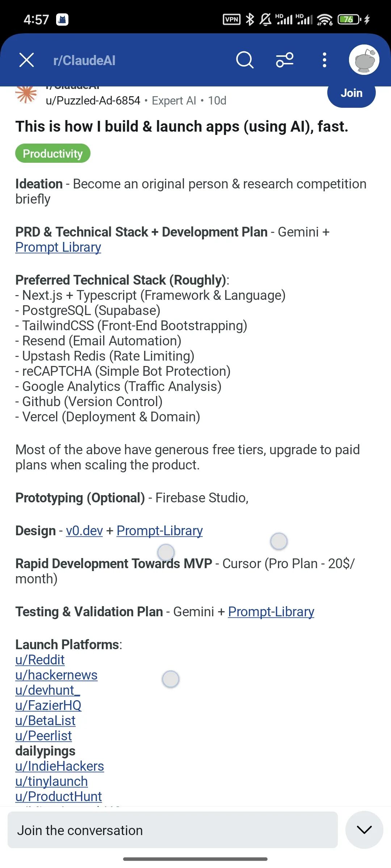Select the Productivity flair tag

coord(53,153)
